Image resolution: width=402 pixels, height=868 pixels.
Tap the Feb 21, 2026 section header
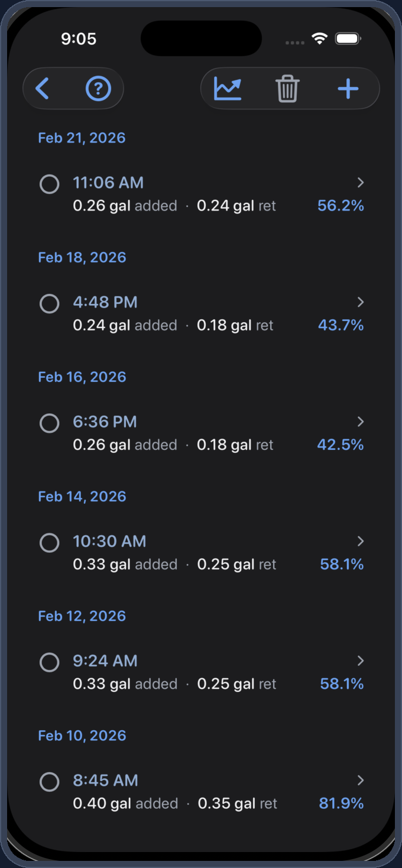point(82,138)
